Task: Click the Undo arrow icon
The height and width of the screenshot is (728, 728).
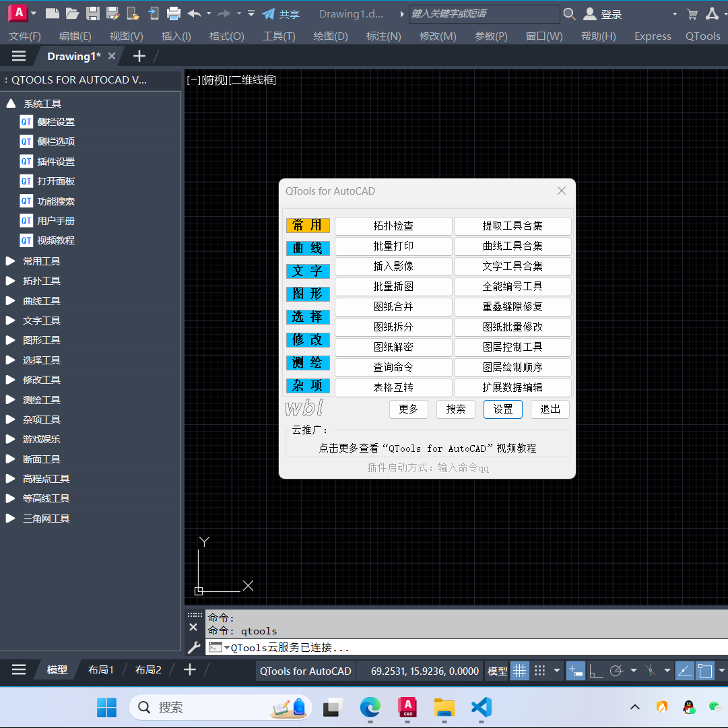Action: point(194,13)
